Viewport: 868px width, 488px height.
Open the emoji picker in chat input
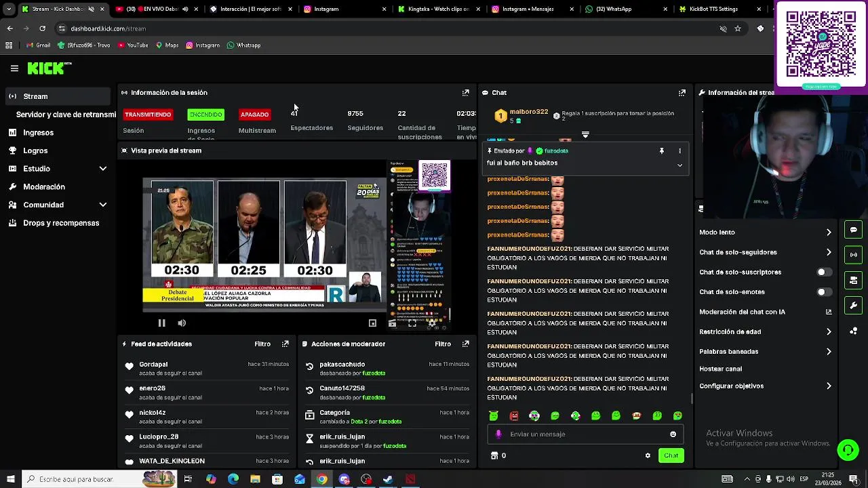(673, 434)
